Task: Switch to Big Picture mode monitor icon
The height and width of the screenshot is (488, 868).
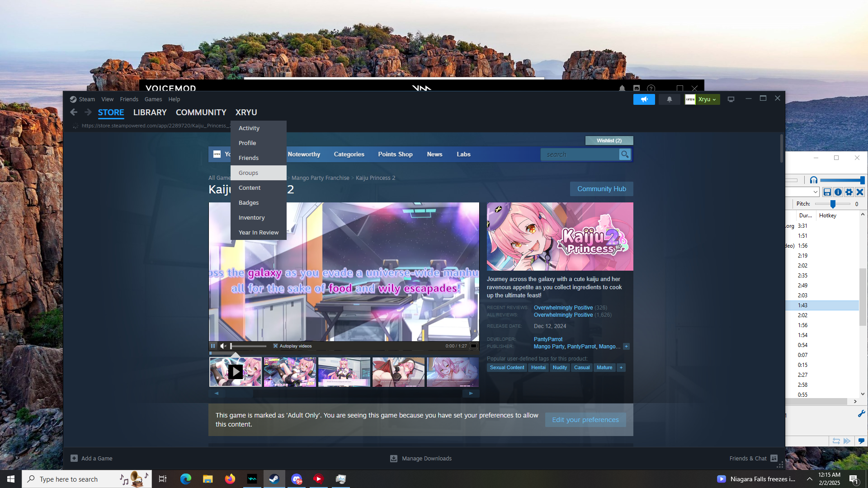Action: [x=731, y=99]
